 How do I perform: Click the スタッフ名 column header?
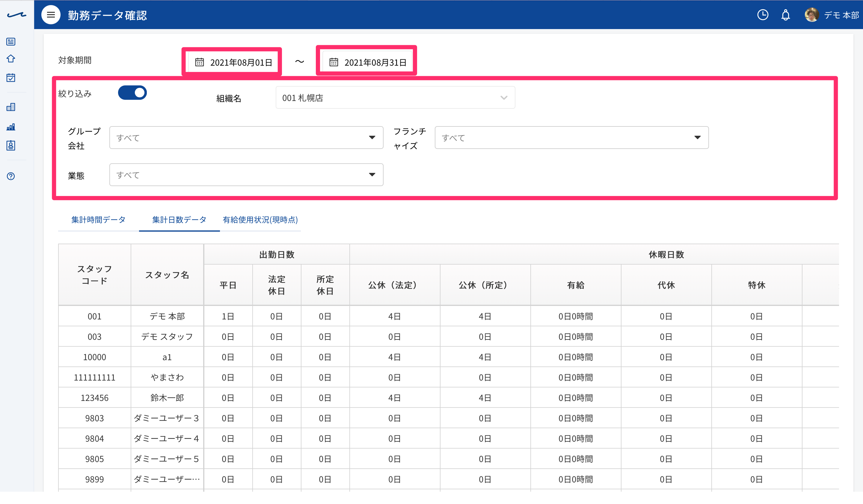pyautogui.click(x=167, y=275)
